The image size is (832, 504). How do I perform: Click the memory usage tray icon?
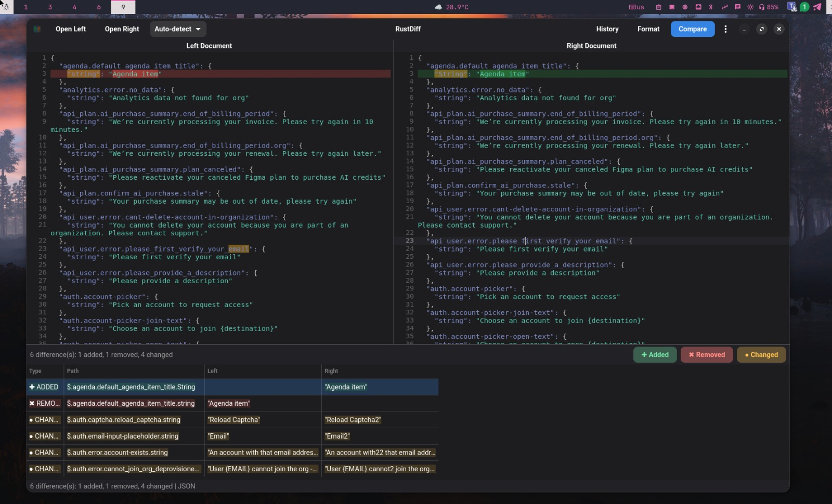(x=672, y=7)
